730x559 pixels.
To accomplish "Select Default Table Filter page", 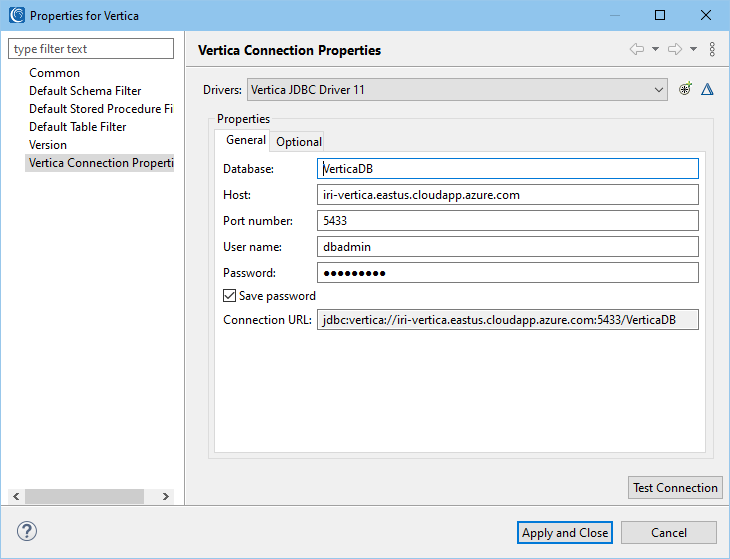I will coord(77,127).
